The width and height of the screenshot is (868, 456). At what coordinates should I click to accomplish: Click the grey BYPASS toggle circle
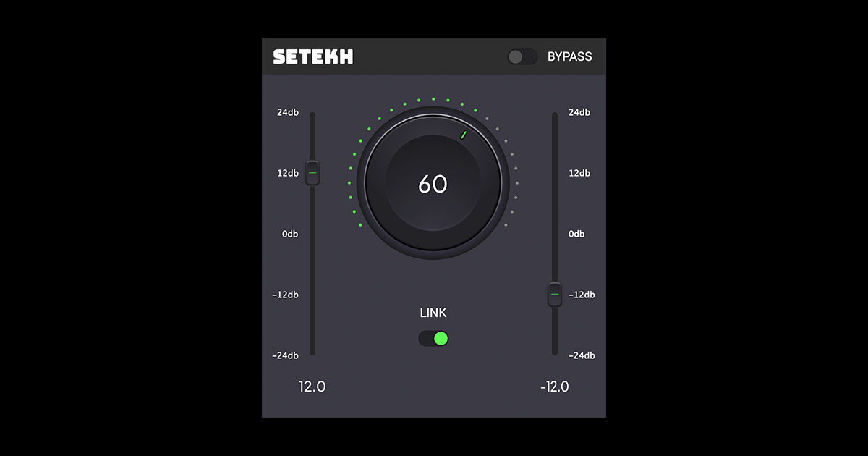point(515,56)
